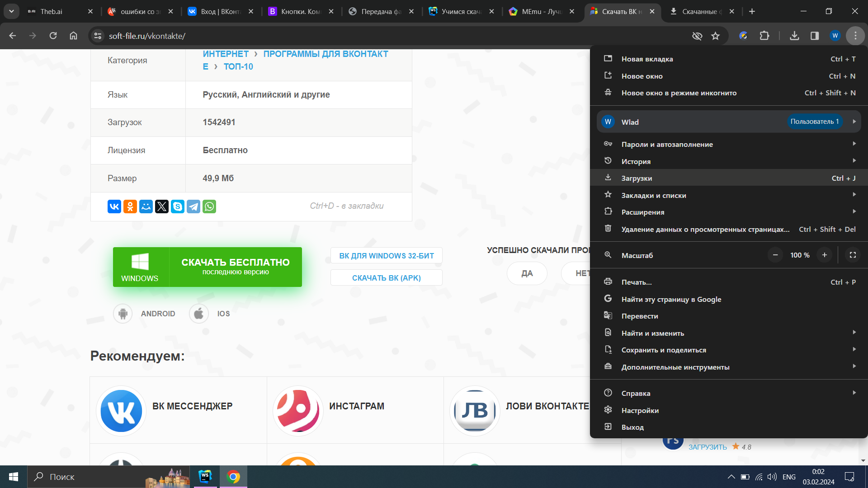Viewport: 868px width, 488px height.
Task: Decrease zoom with minus button
Action: click(775, 255)
